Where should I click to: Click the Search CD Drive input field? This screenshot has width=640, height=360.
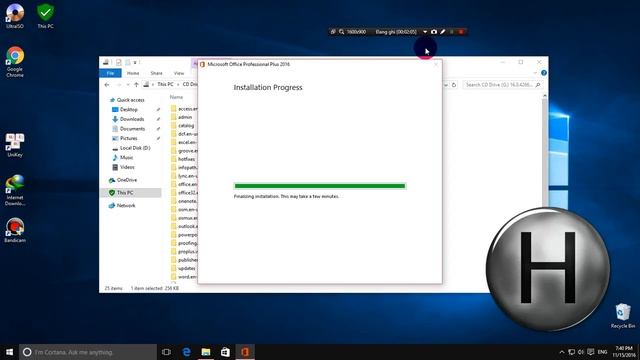pyautogui.click(x=502, y=84)
